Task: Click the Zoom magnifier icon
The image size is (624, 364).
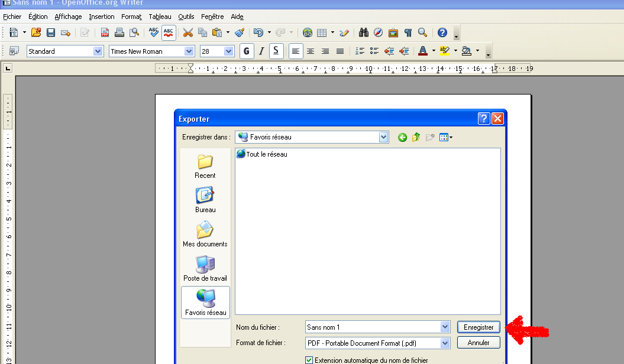Action: pyautogui.click(x=423, y=32)
